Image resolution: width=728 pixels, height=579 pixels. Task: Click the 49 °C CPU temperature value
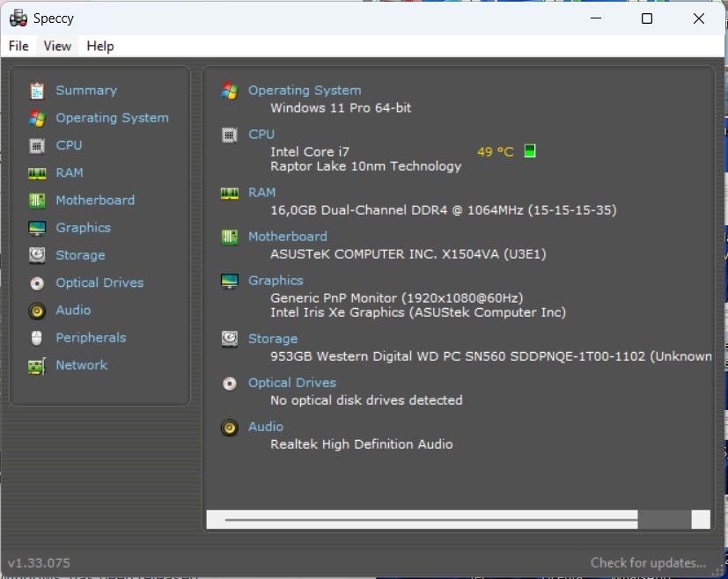coord(496,151)
